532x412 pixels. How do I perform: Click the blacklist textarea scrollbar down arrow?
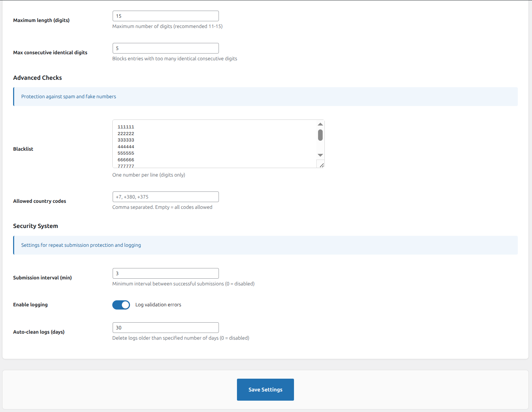pyautogui.click(x=320, y=155)
